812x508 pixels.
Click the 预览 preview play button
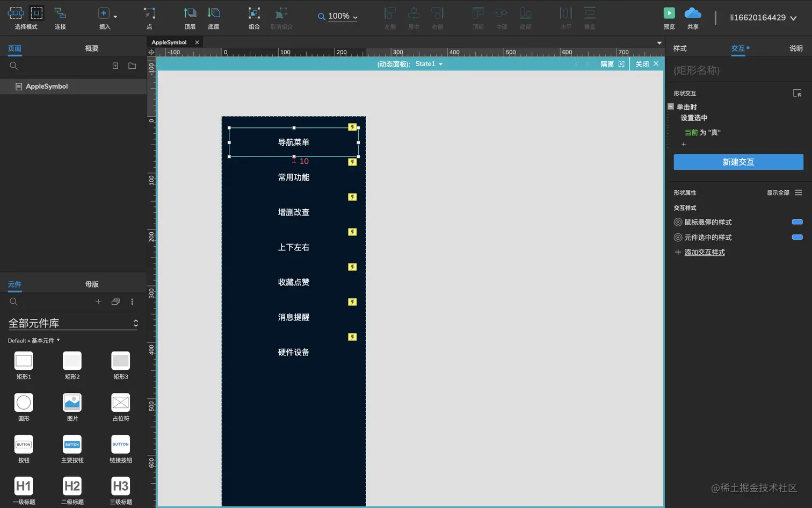coord(669,13)
